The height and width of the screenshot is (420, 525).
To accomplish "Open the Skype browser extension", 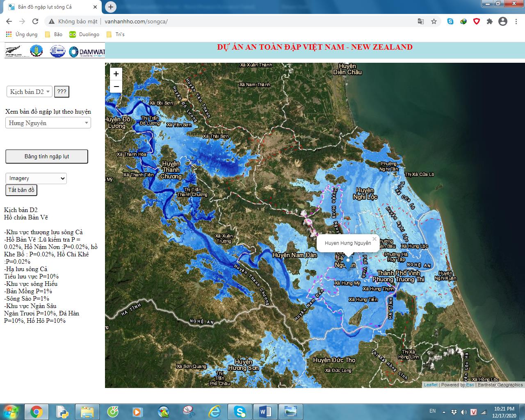I will point(450,21).
